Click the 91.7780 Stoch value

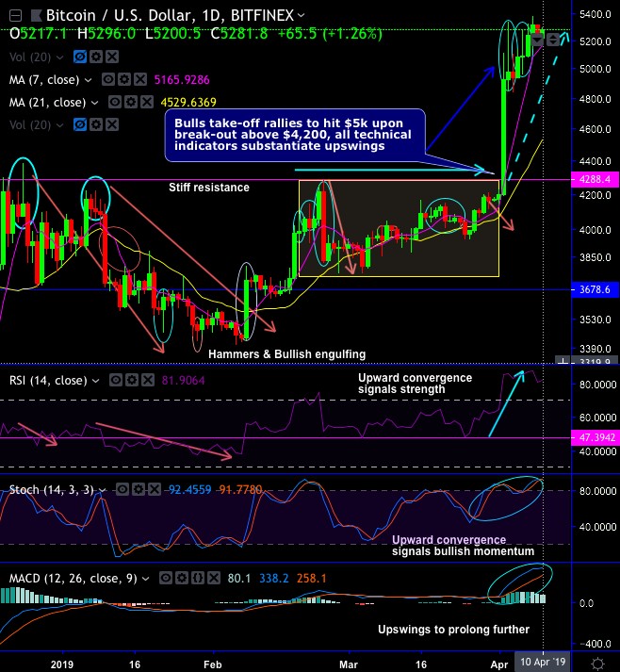(x=240, y=490)
